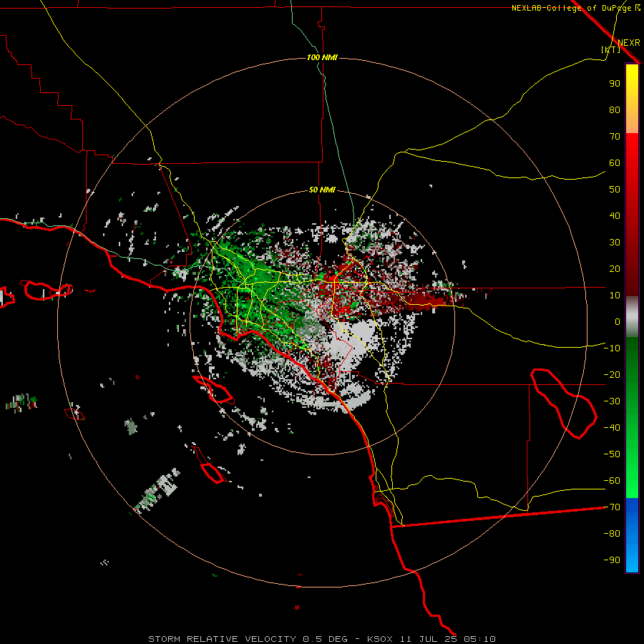Click the KSOX 11 JUL 25 05:10 timestamp
Screen dimensions: 644x644
click(x=431, y=639)
